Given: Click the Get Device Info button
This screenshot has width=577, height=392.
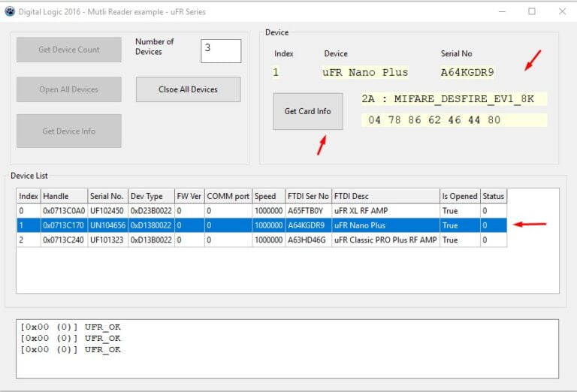Looking at the screenshot, I should click(x=69, y=131).
